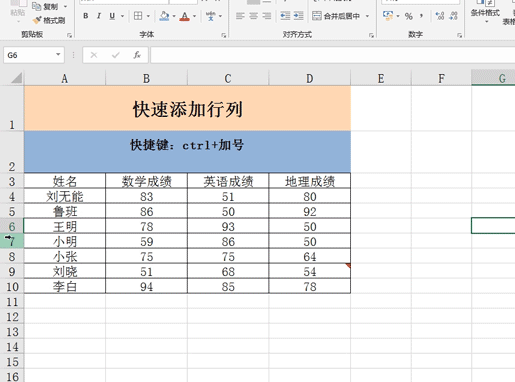Select column C header
The width and height of the screenshot is (515, 382).
point(228,78)
